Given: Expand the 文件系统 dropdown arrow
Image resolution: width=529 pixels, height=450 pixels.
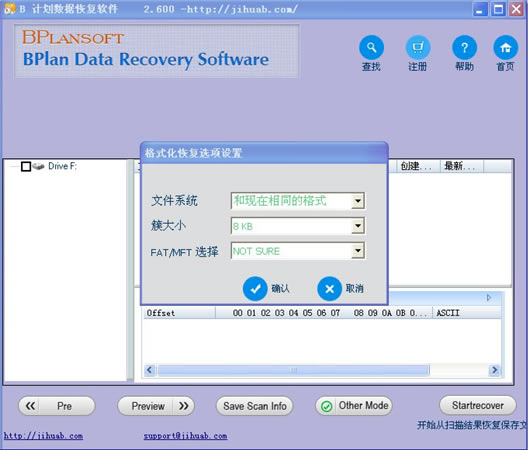Looking at the screenshot, I should (358, 201).
